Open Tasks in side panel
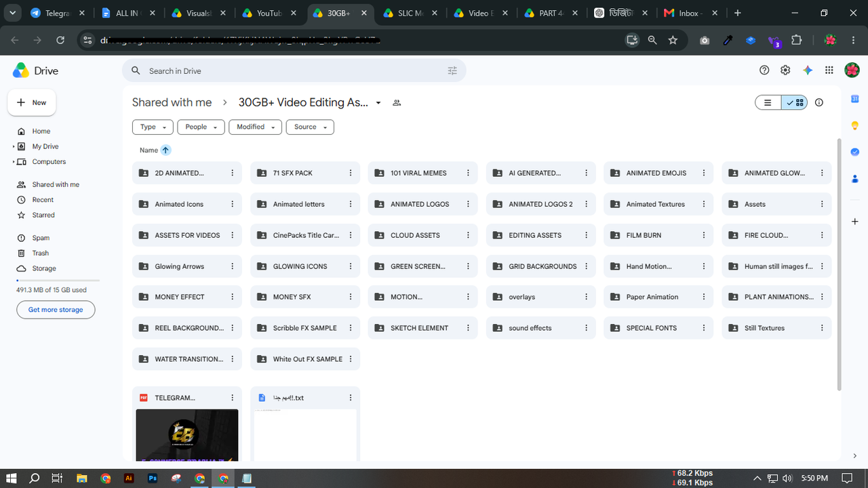 coord(855,152)
